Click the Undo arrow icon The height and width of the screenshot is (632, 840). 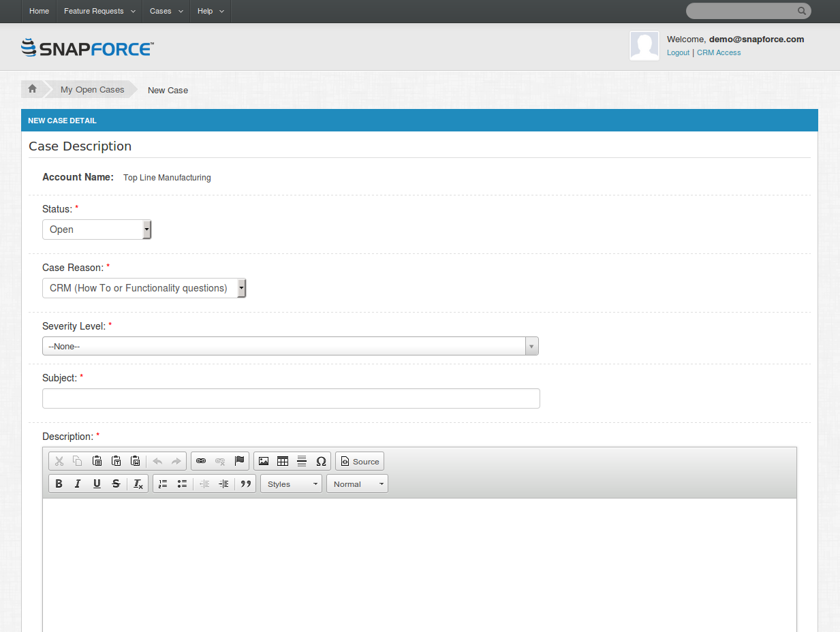(157, 462)
